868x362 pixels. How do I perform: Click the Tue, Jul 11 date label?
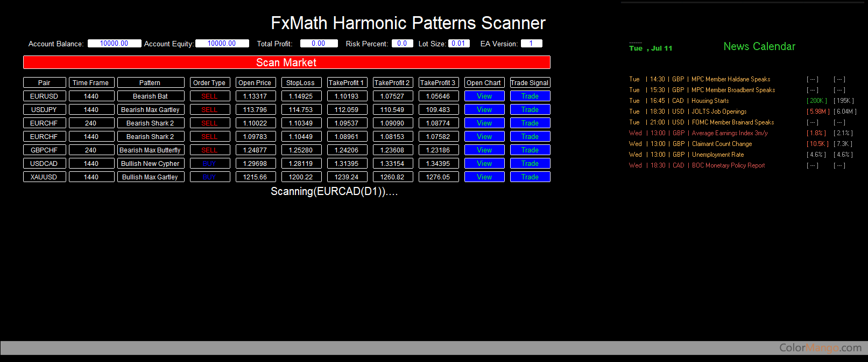(651, 48)
